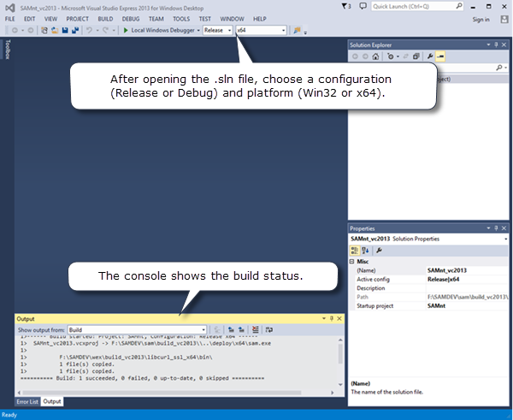Viewport: 513px width, 420px height.
Task: Toggle Categorized view in Properties panel
Action: [x=355, y=250]
